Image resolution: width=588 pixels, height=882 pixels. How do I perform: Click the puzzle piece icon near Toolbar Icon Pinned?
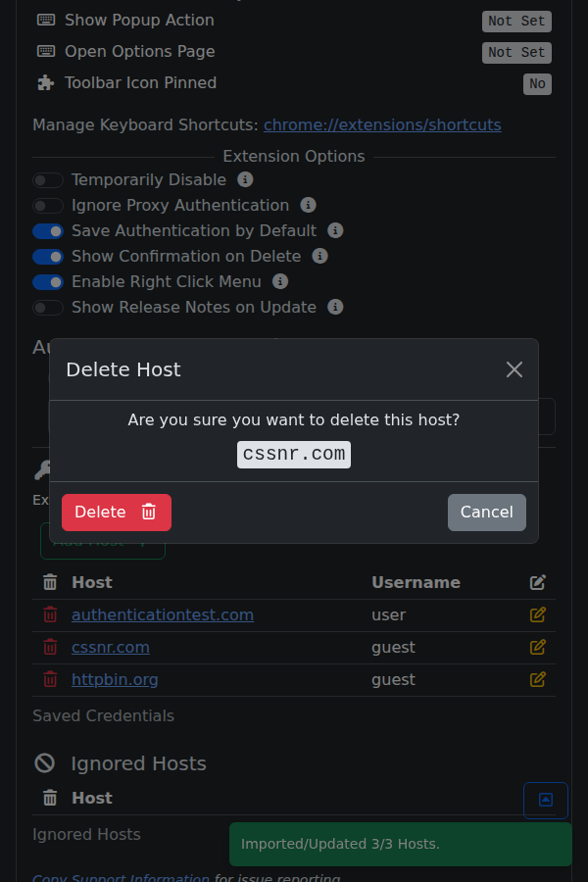tap(45, 83)
